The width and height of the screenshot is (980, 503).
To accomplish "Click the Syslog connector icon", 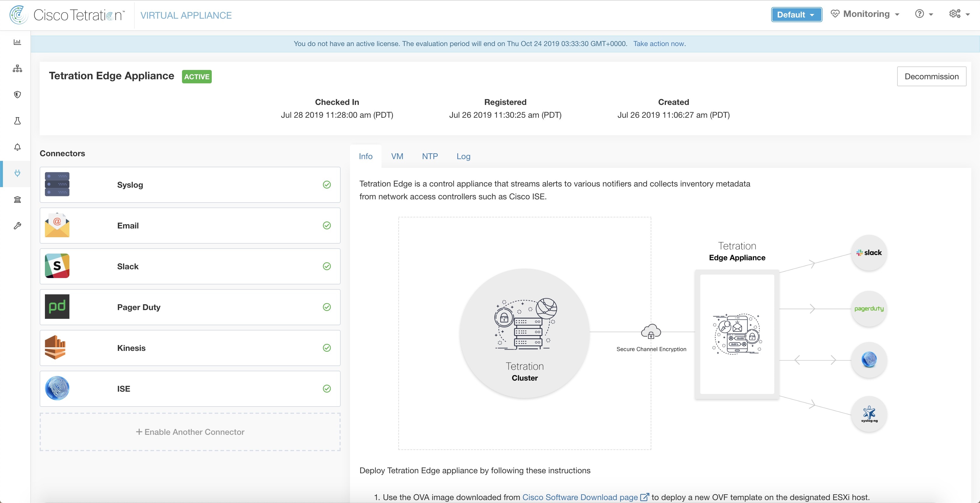I will [x=57, y=185].
